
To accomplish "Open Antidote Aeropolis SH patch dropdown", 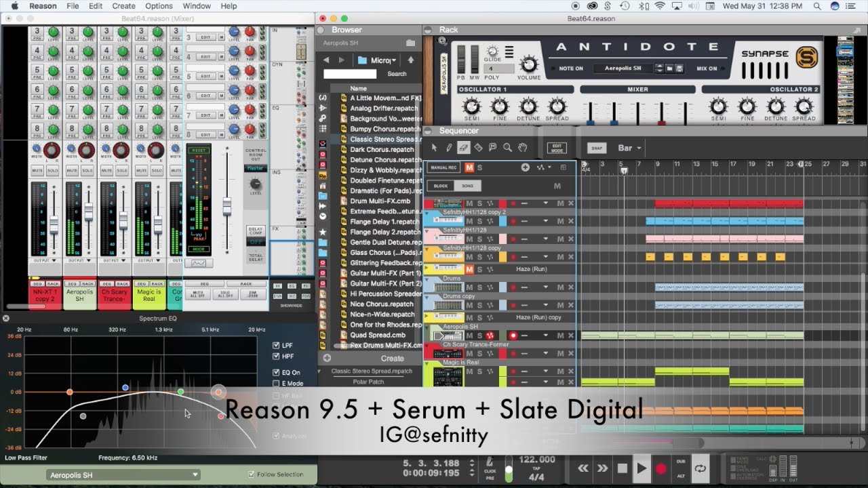I will (624, 68).
